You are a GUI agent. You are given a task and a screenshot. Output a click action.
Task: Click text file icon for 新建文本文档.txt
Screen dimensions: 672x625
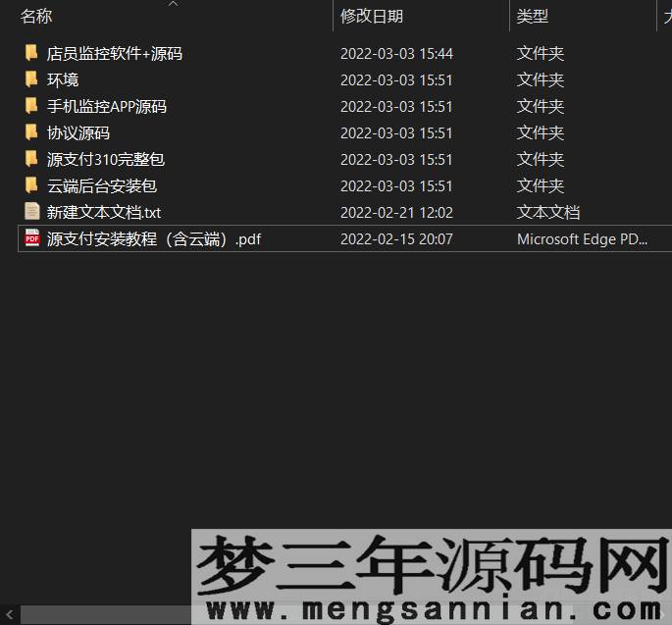(x=32, y=212)
